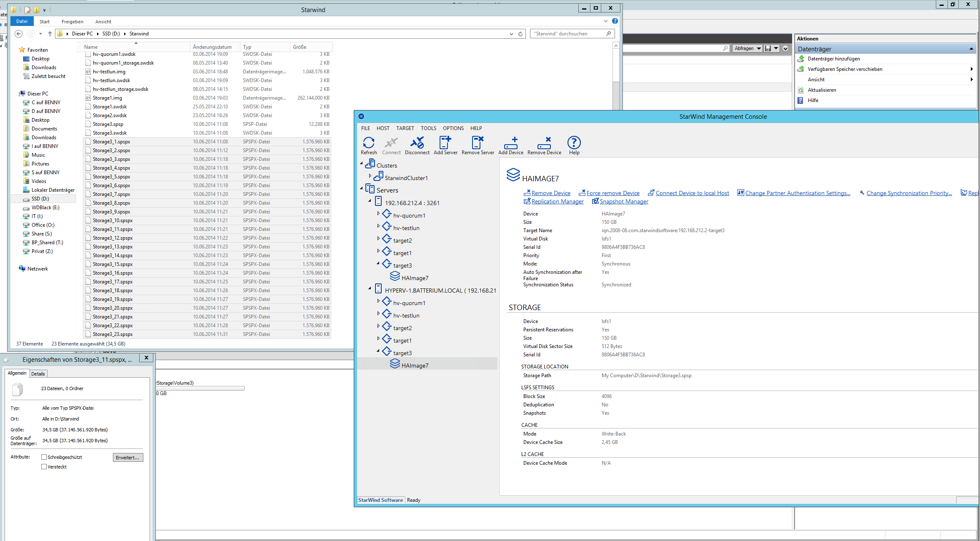Click Add Server toolbar icon
980x541 pixels.
pos(445,146)
